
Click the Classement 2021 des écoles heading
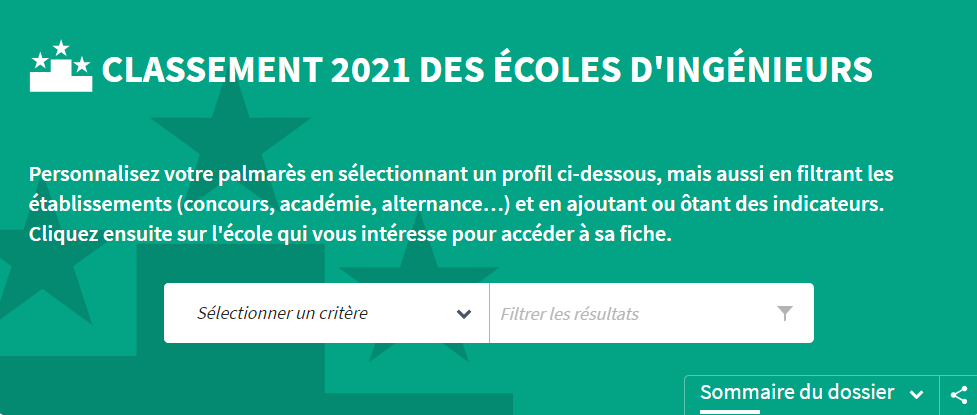pyautogui.click(x=487, y=69)
